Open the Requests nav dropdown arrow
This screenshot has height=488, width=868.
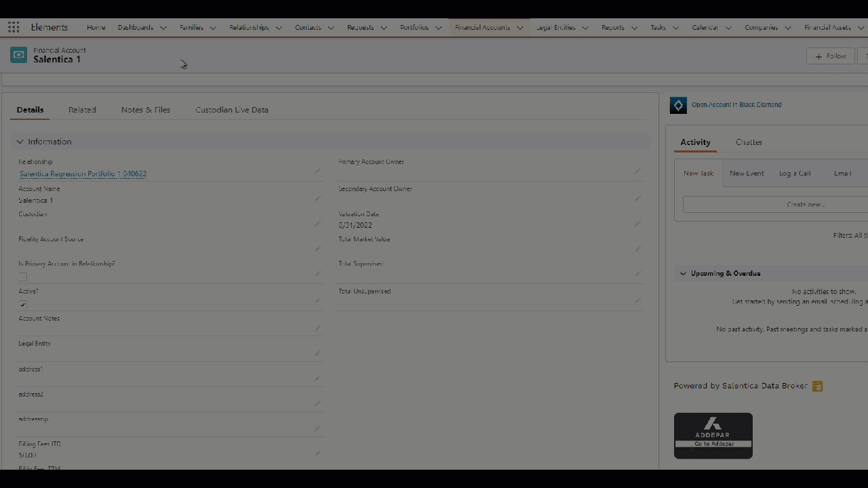tap(384, 28)
